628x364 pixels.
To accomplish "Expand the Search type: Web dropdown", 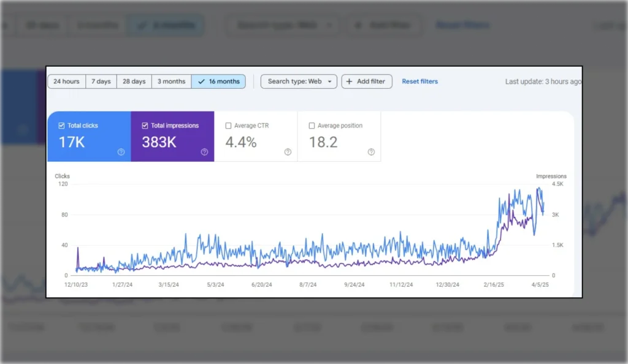I will pos(299,82).
